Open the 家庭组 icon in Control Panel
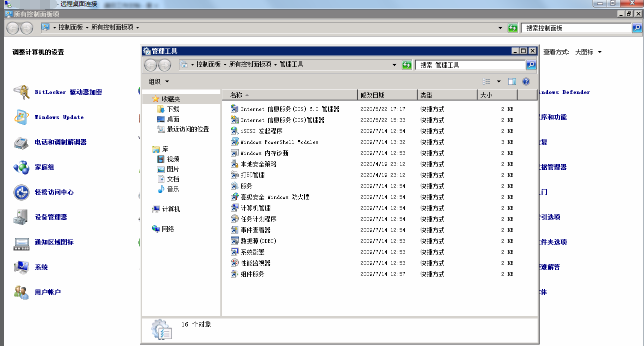The width and height of the screenshot is (644, 346). tap(21, 167)
